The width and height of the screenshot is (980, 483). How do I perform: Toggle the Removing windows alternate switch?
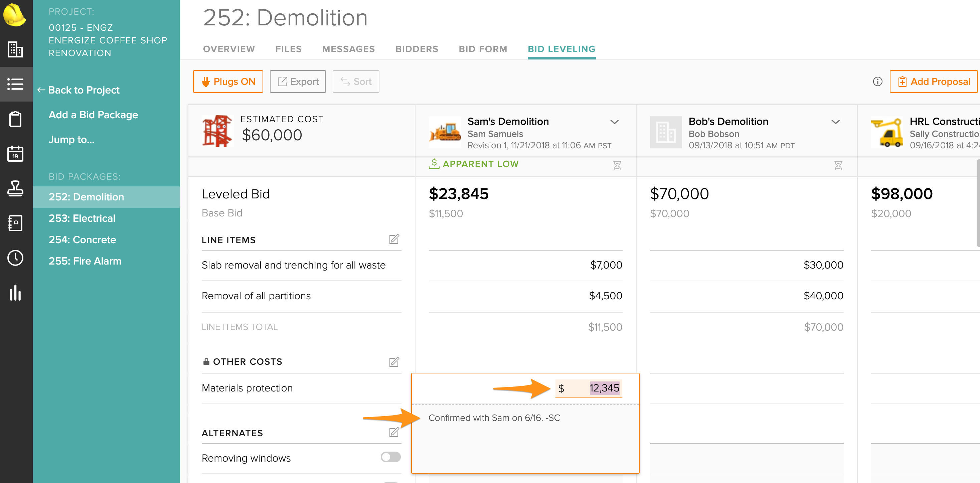point(390,457)
